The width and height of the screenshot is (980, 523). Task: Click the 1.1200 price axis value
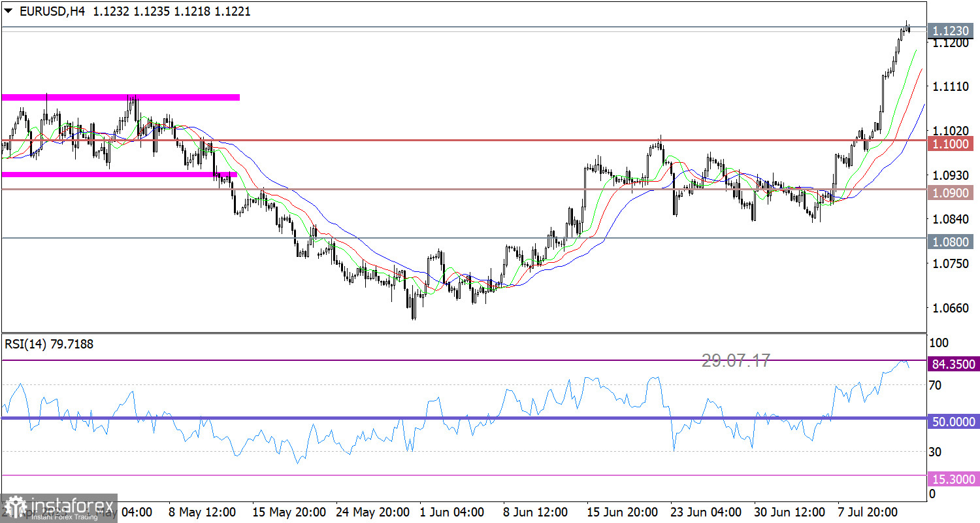(x=950, y=43)
